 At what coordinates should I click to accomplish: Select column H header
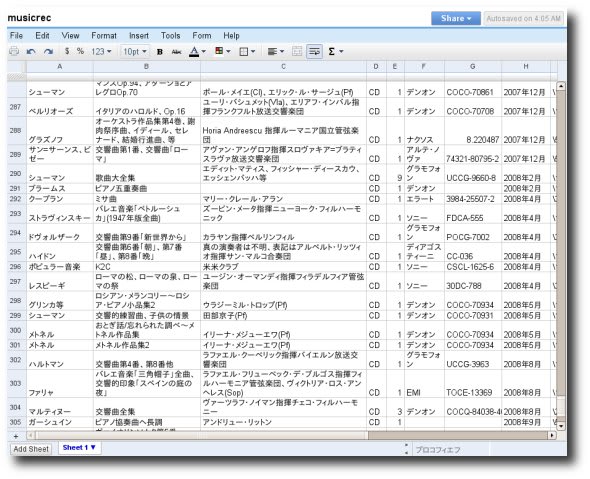tap(526, 67)
